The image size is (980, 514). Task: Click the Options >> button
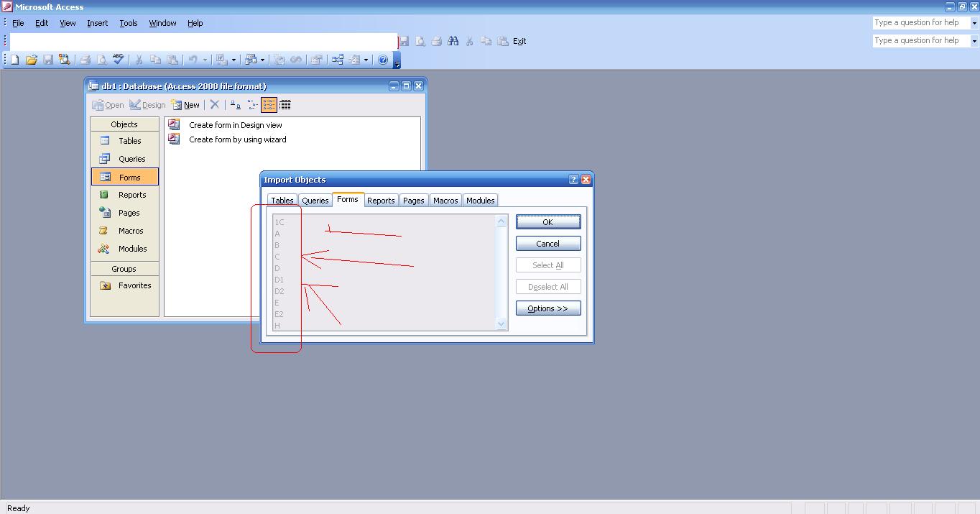pos(547,308)
